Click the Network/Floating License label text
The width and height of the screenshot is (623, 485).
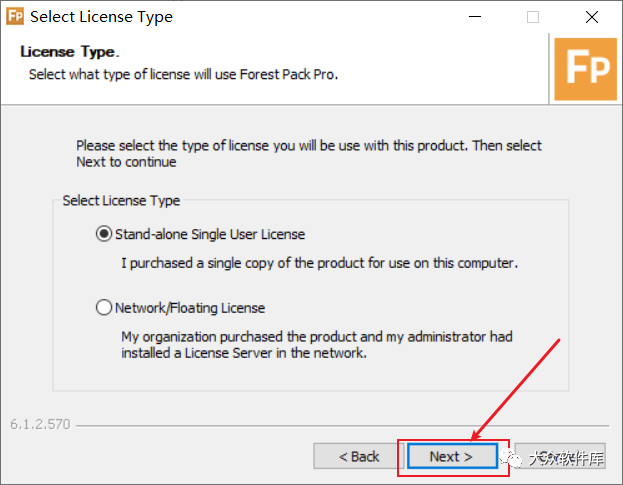pos(190,308)
